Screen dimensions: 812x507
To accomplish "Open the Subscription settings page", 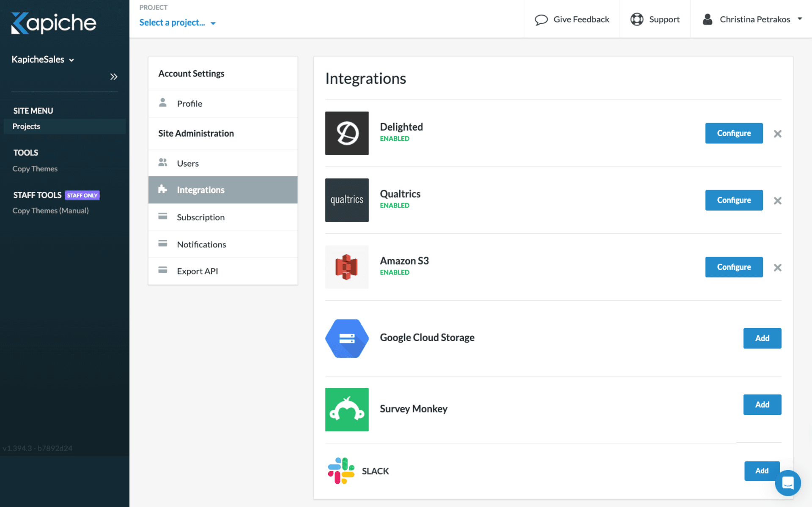I will tap(200, 217).
